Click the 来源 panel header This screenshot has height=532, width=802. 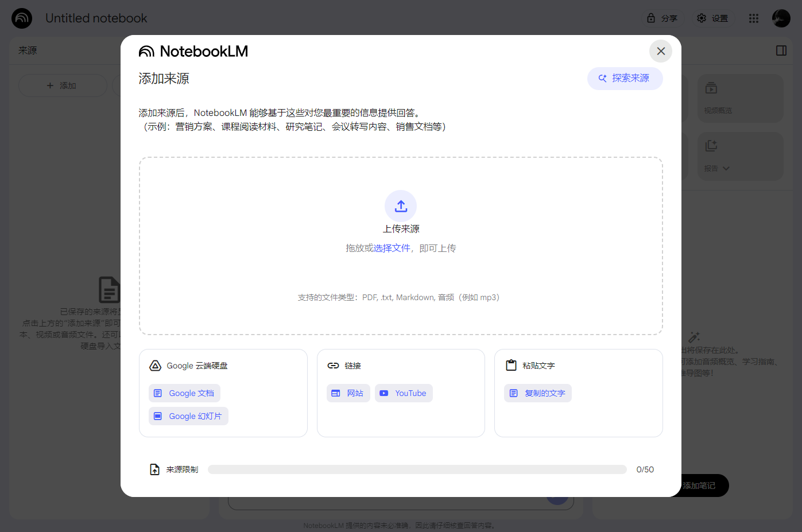point(28,51)
